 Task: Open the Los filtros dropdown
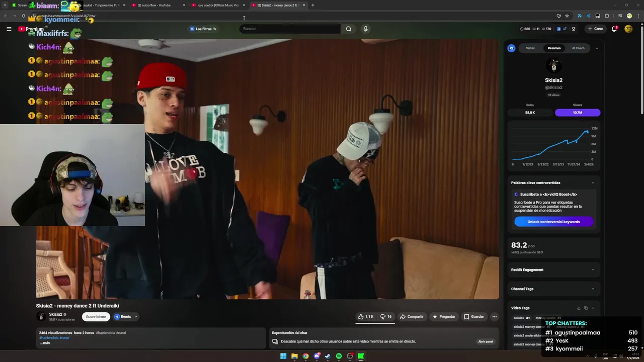[x=203, y=29]
